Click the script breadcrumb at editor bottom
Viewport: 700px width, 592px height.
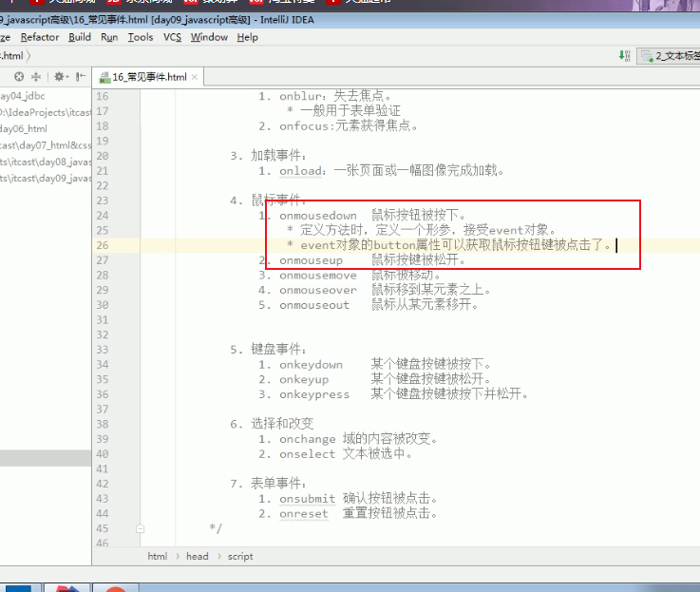point(240,556)
